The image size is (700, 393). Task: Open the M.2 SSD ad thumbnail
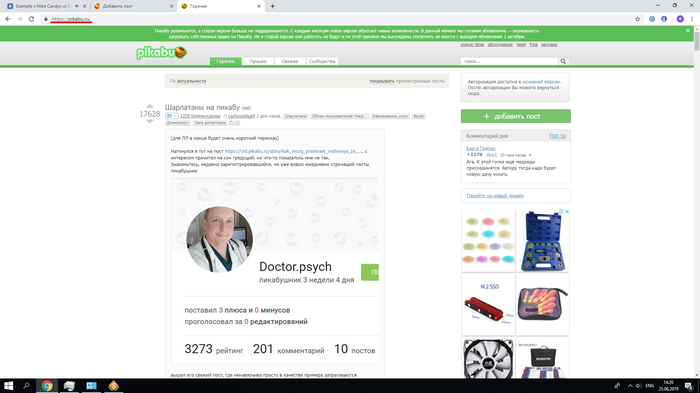point(488,305)
